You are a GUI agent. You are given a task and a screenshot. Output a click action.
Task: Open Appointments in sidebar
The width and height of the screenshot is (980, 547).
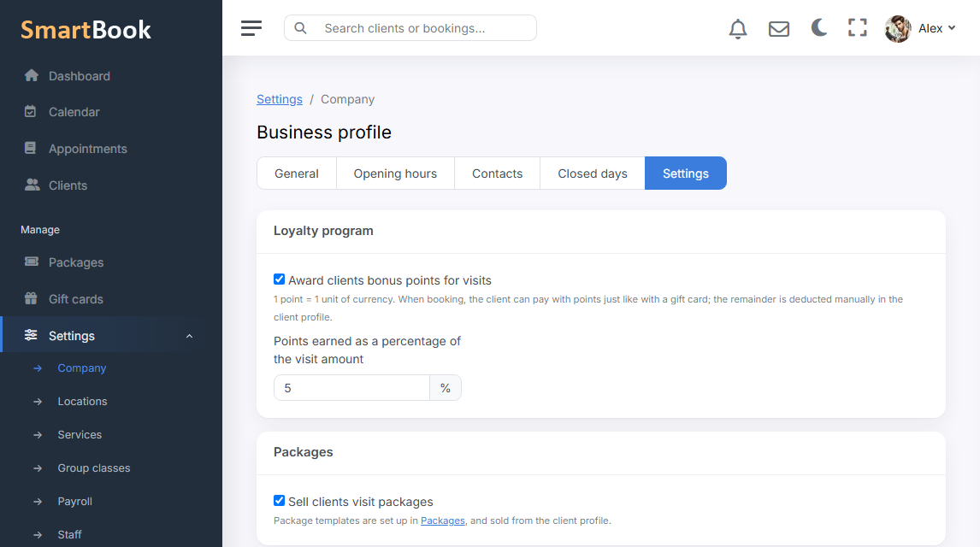[x=88, y=149]
